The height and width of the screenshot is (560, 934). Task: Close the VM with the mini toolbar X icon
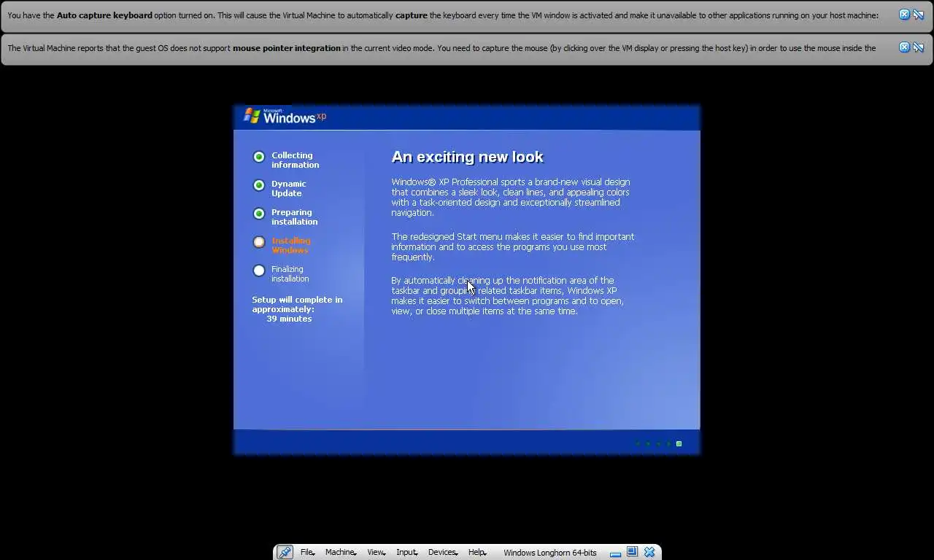649,552
